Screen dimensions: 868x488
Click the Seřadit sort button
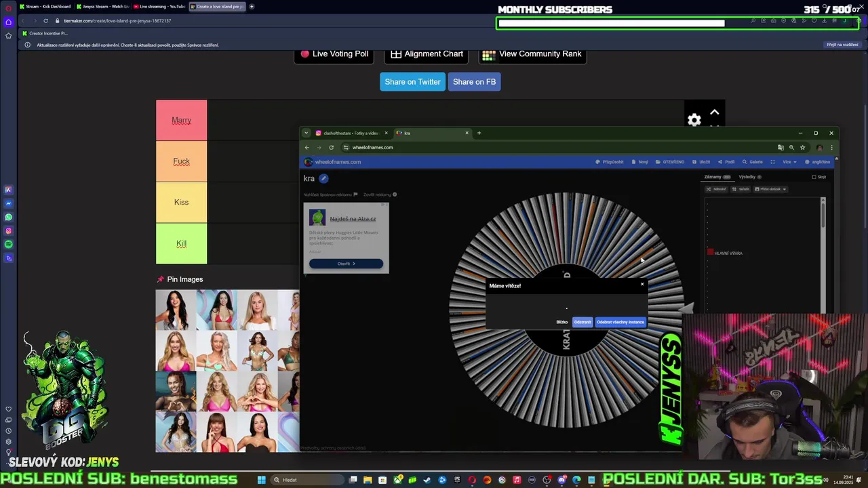[741, 189]
